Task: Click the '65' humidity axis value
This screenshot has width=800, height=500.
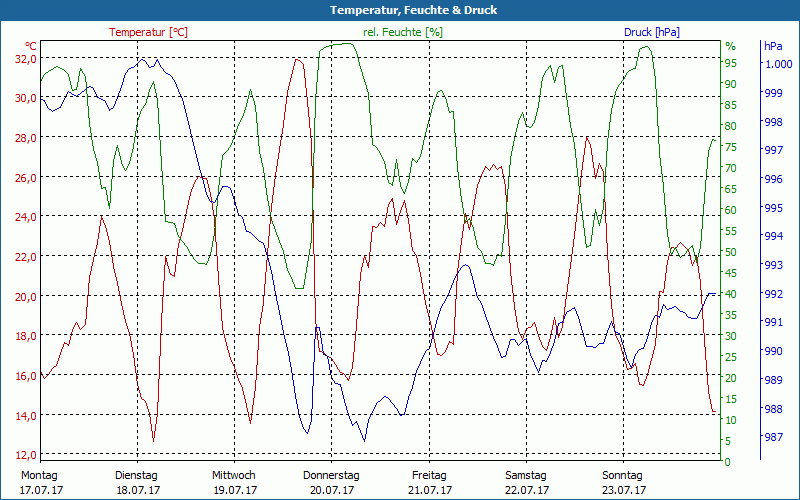Action: pyautogui.click(x=731, y=189)
